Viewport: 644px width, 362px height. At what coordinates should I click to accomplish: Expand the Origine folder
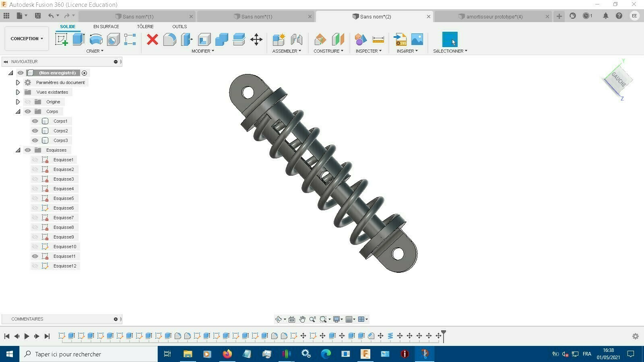click(x=18, y=102)
